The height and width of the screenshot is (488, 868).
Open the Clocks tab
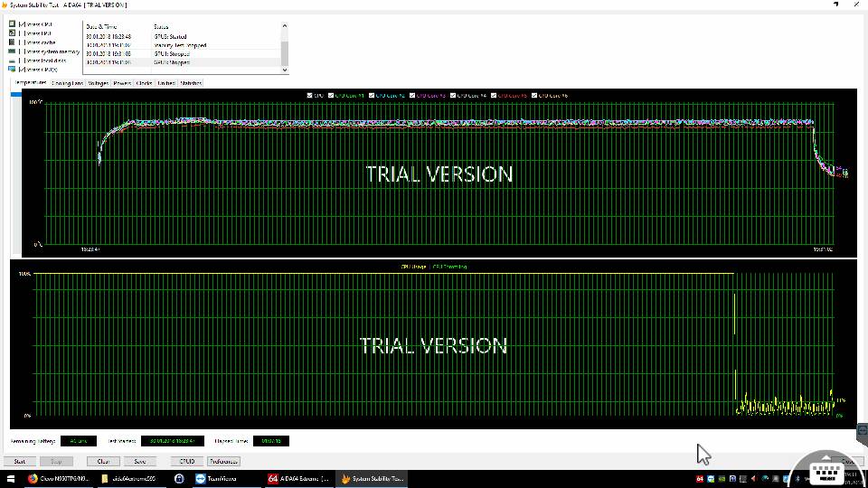click(x=144, y=83)
